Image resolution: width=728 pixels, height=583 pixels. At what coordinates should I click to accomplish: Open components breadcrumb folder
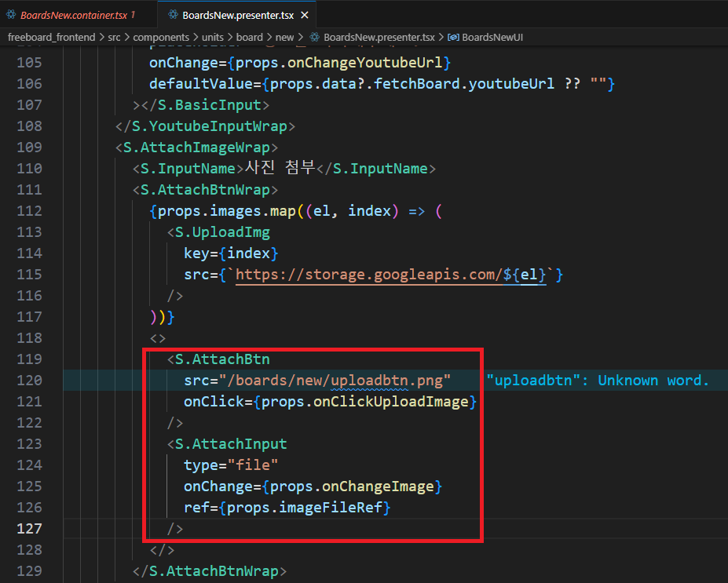coord(161,37)
